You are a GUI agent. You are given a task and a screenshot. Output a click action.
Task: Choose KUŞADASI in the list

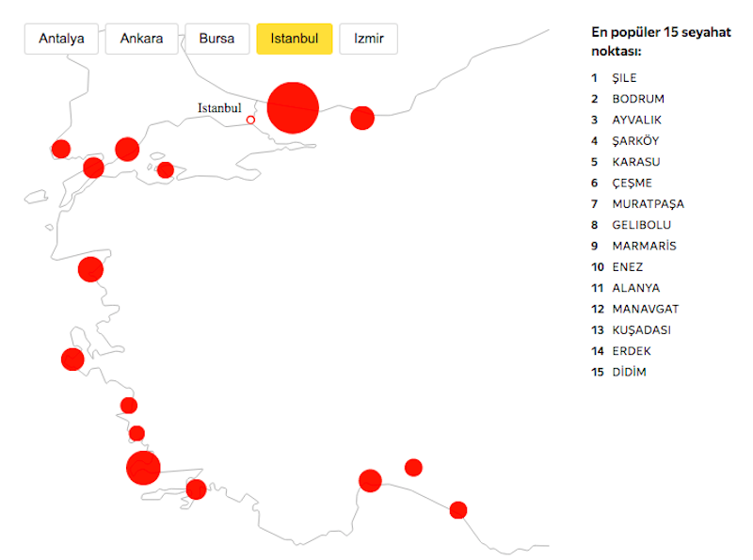pos(641,330)
